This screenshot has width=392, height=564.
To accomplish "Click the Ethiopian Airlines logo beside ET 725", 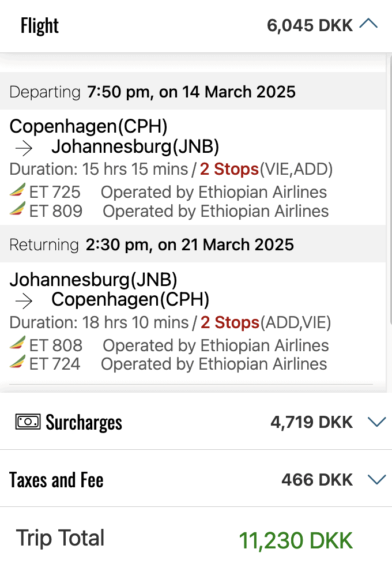I will (18, 191).
